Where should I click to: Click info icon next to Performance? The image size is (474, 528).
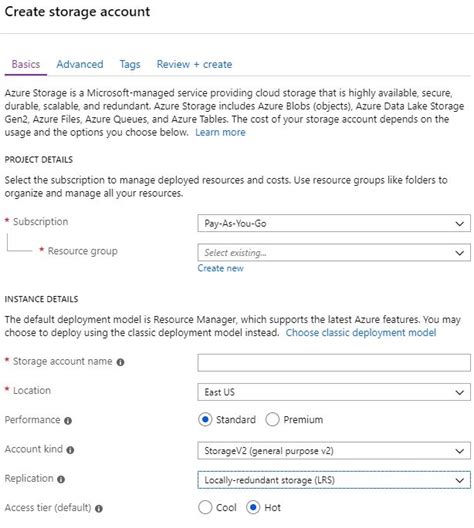(68, 421)
